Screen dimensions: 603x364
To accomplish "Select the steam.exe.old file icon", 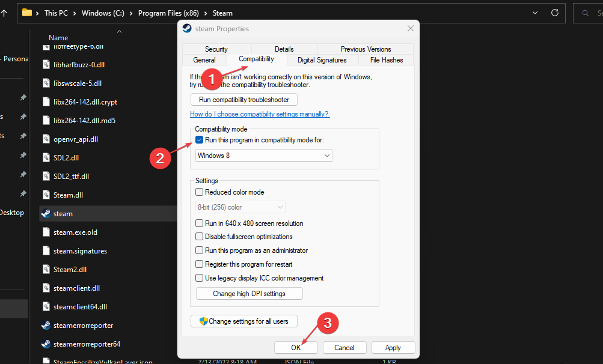I will click(46, 232).
